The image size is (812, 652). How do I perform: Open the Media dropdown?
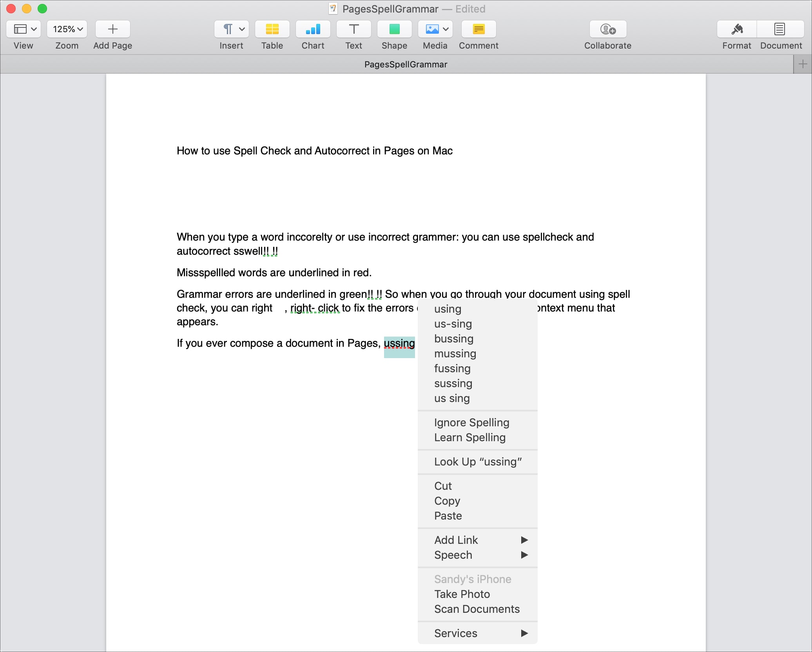(x=435, y=29)
